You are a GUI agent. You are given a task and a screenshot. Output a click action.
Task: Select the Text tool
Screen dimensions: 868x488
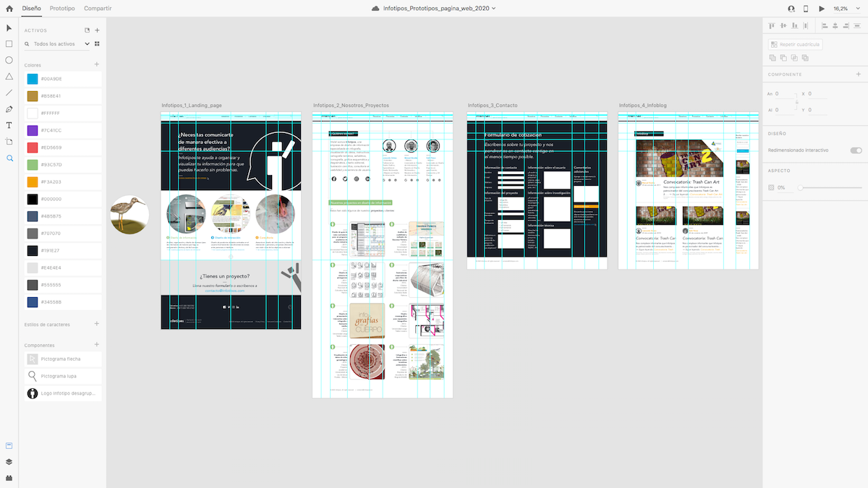click(9, 125)
